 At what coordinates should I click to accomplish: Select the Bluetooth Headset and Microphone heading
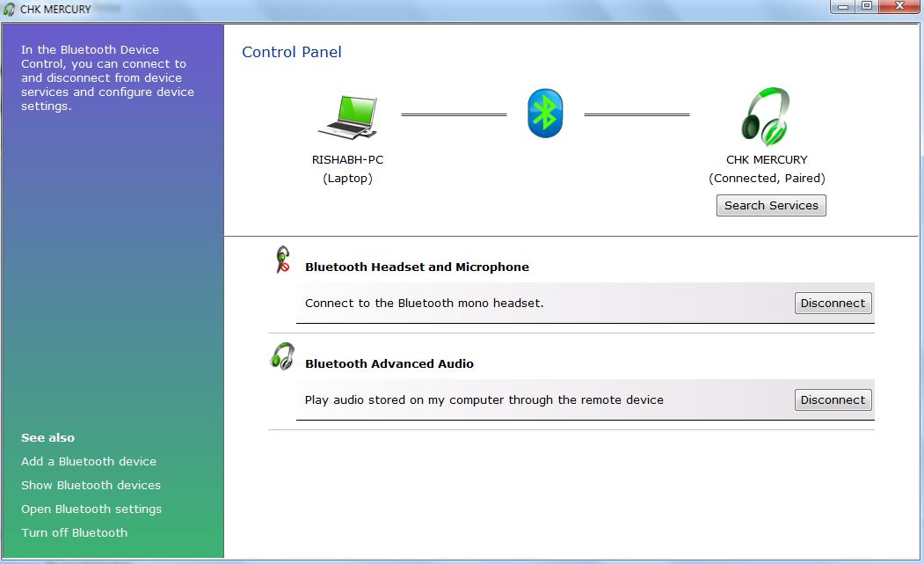[x=417, y=267]
